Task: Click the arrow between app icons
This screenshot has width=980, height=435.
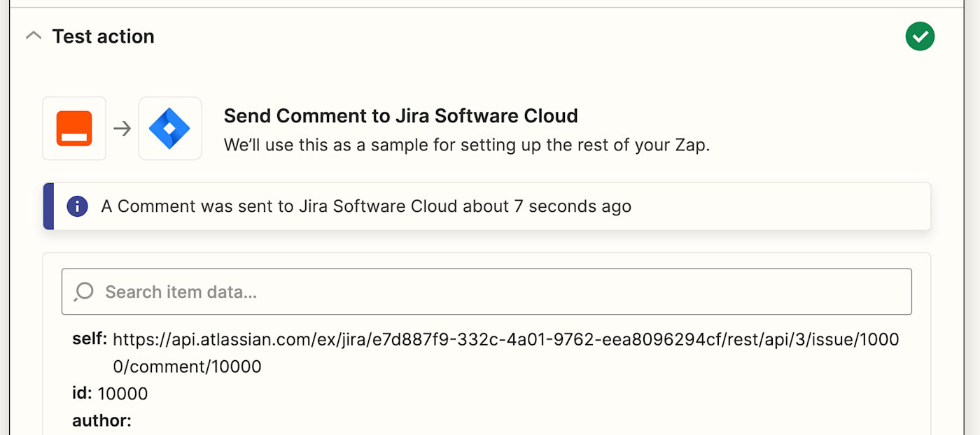Action: coord(122,129)
